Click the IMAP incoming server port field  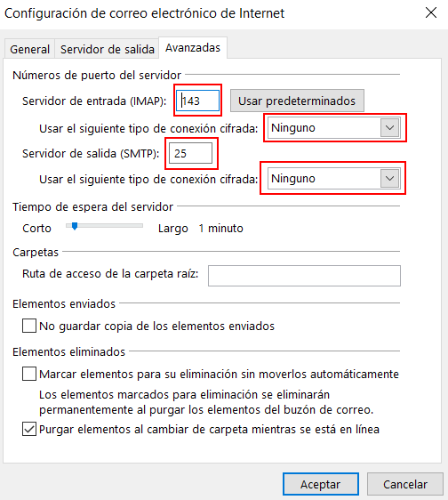click(x=198, y=101)
